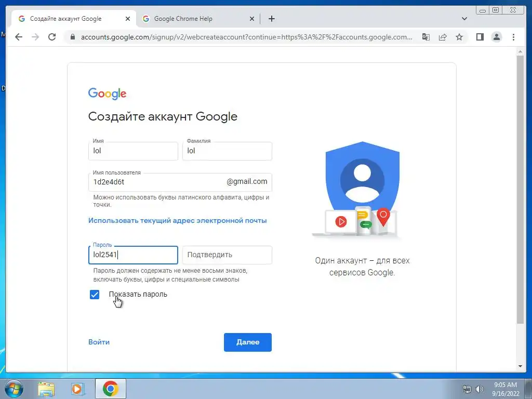This screenshot has width=532, height=399.
Task: Click the Подтвердить confirm password field
Action: [x=227, y=255]
